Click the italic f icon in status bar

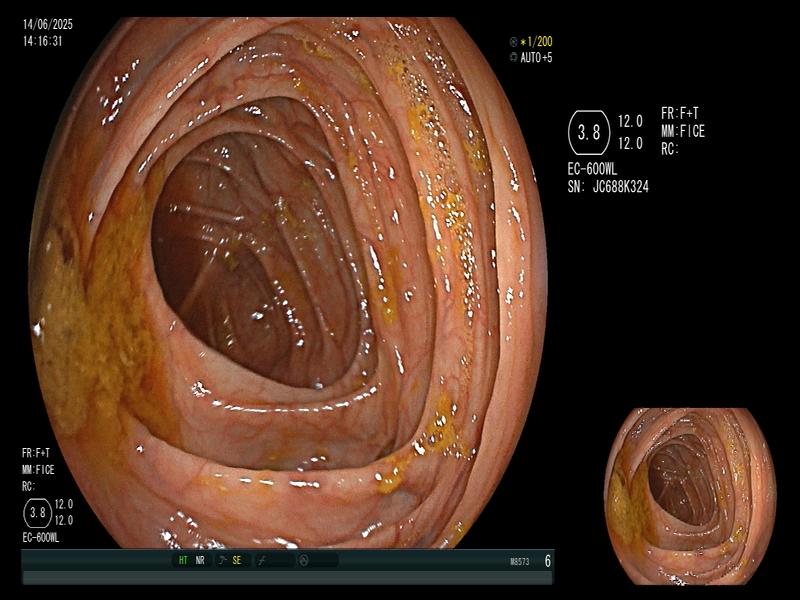pos(262,561)
